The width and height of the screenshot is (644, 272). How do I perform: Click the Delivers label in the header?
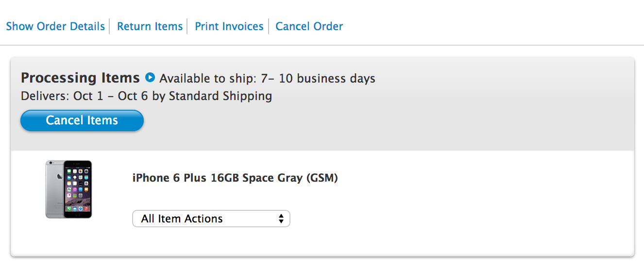[x=45, y=96]
